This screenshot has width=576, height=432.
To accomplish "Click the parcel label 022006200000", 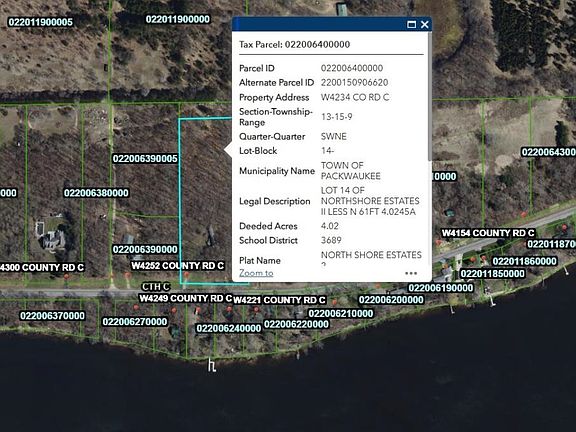I will 391,300.
